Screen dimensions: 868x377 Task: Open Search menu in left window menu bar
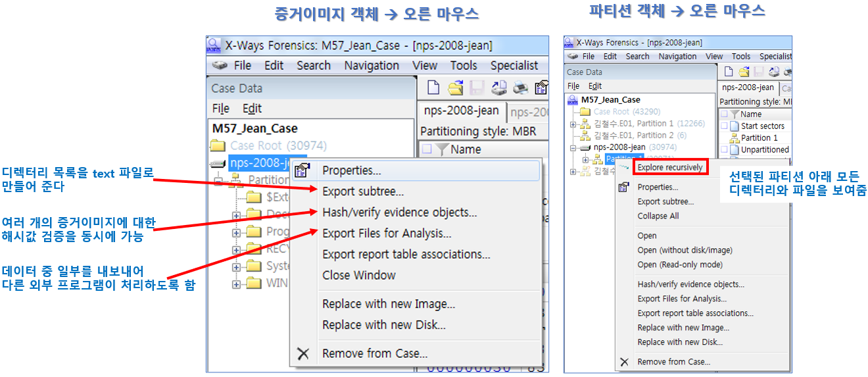(x=314, y=65)
